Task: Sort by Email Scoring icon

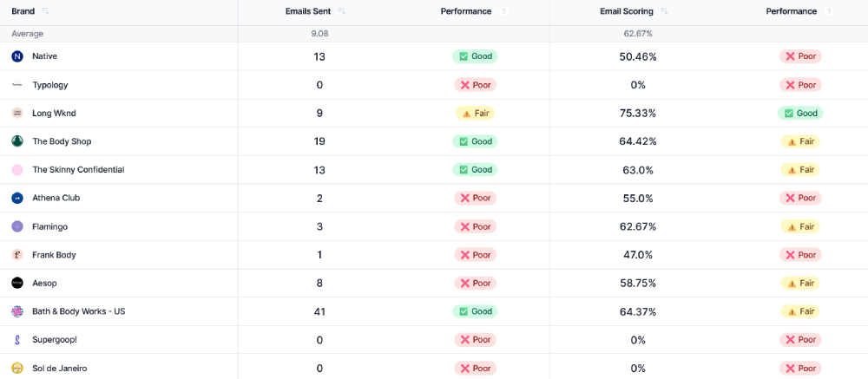Action: click(664, 11)
